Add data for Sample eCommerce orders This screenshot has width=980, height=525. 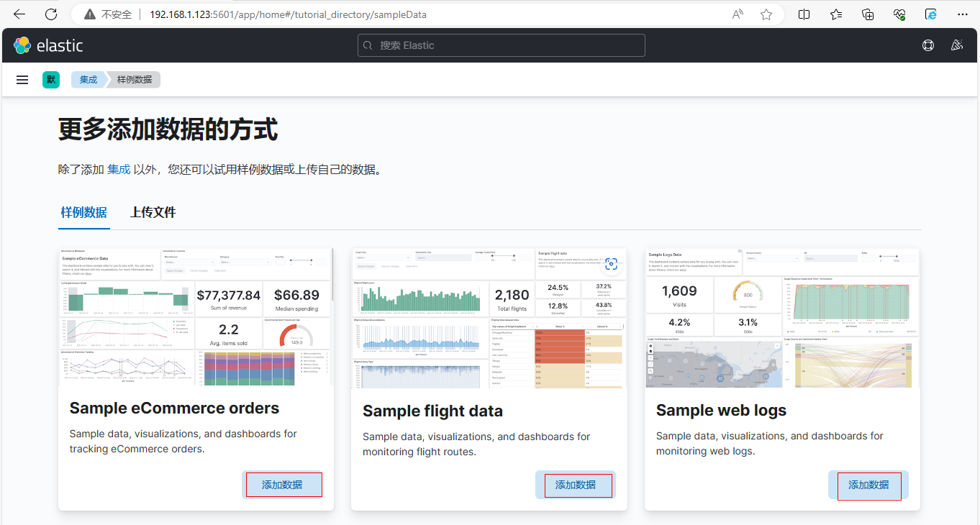coord(282,485)
